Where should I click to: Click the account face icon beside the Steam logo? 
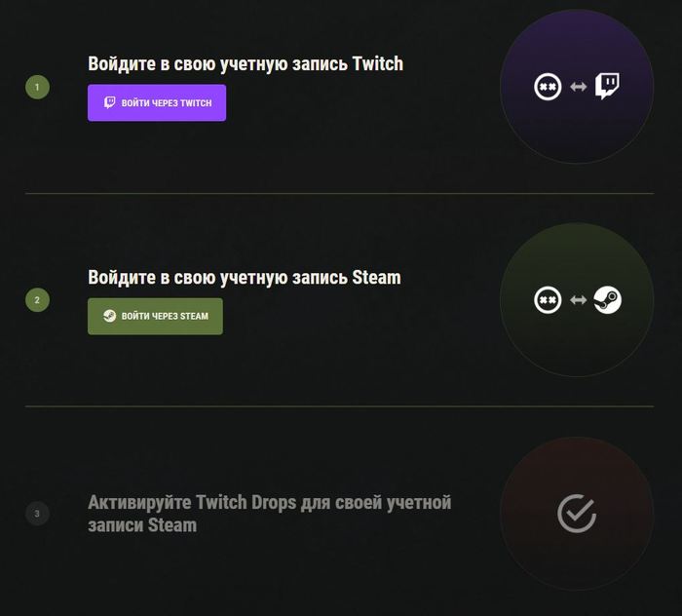point(548,300)
